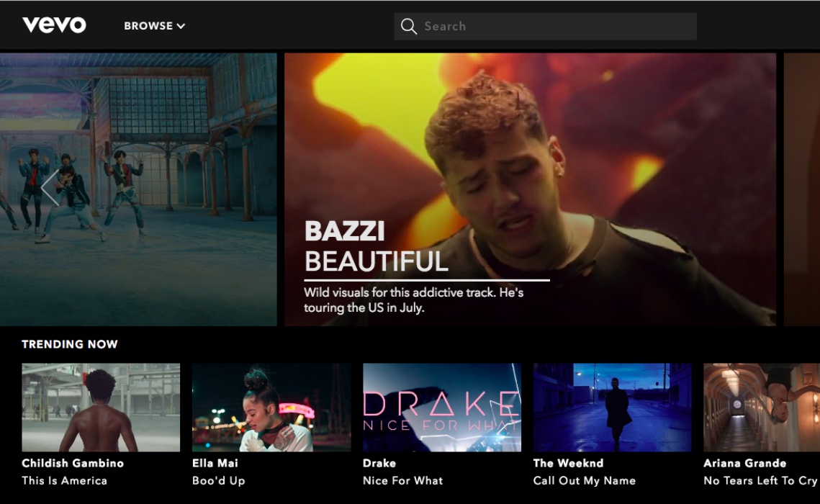The image size is (820, 504).
Task: Focus the Search input field
Action: (554, 27)
